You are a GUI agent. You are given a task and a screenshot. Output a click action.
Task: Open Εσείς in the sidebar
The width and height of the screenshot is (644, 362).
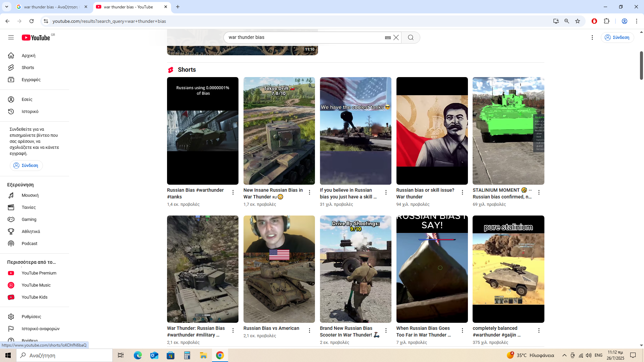tap(35, 100)
